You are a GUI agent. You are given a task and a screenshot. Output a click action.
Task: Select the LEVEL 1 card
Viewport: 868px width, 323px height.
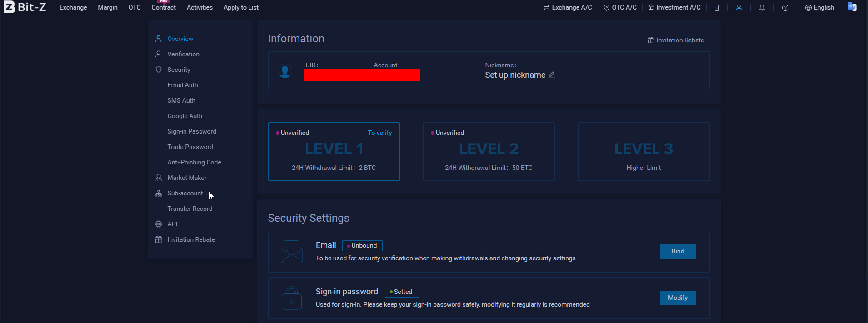click(x=334, y=151)
